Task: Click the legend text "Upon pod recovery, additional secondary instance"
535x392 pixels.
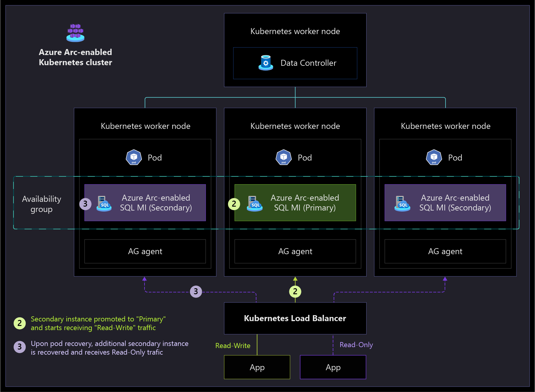Action: point(110,344)
